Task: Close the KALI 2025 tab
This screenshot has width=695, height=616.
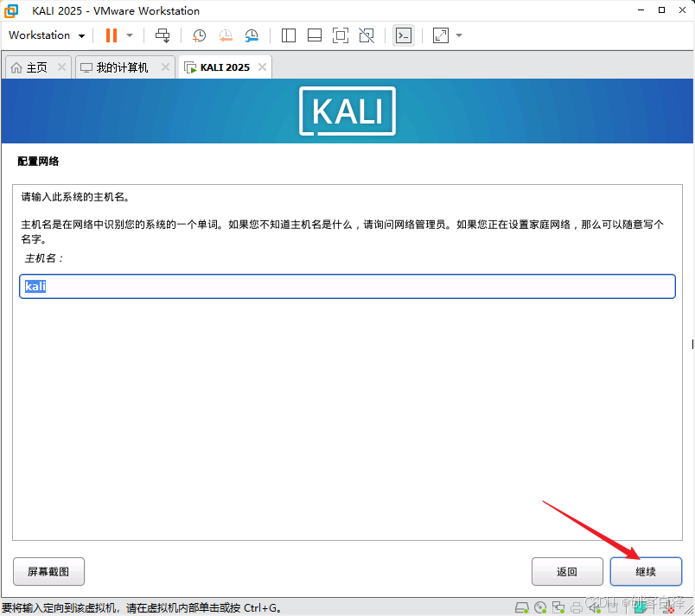Action: click(263, 67)
